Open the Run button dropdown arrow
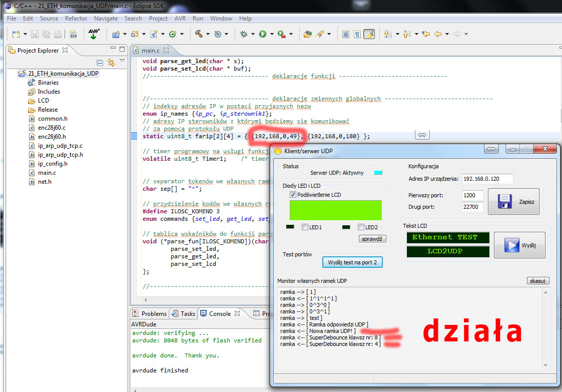Image resolution: width=562 pixels, height=392 pixels. (x=272, y=35)
